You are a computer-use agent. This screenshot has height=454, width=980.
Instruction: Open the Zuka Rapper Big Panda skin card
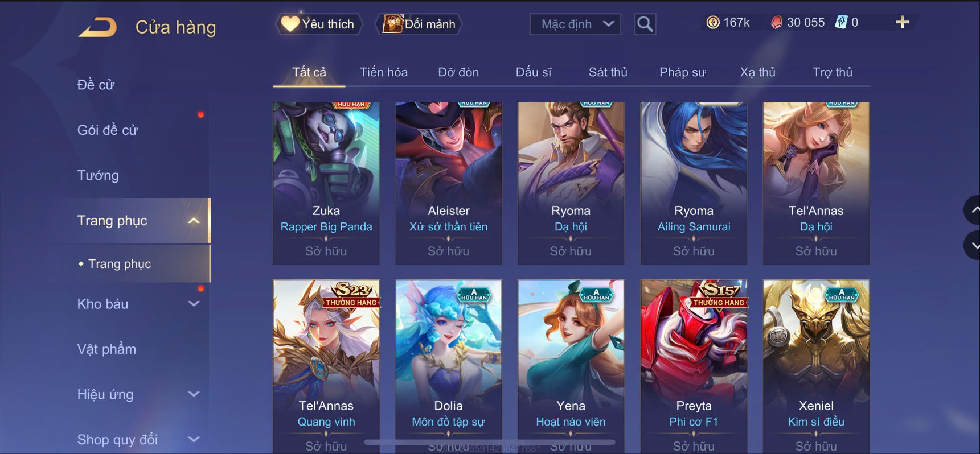[x=326, y=183]
